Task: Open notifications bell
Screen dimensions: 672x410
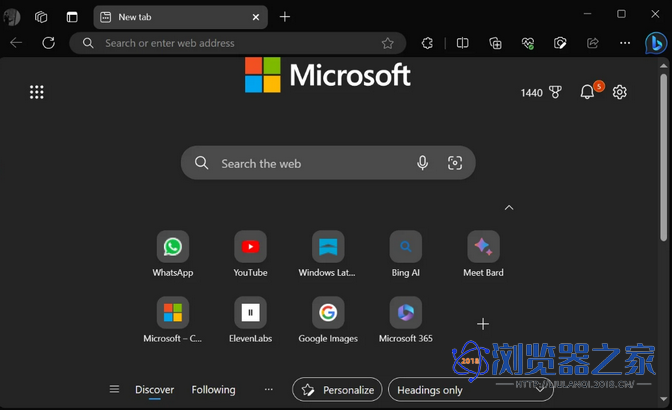Action: tap(587, 92)
